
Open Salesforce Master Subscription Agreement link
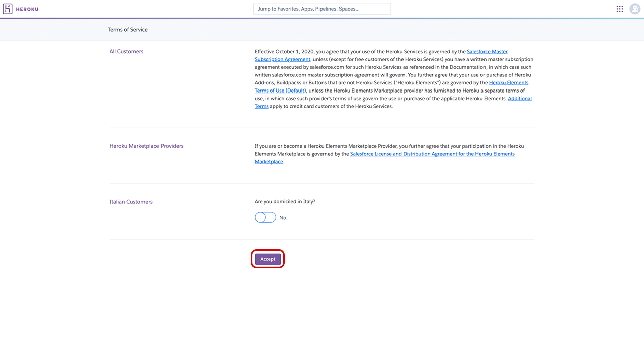point(487,52)
